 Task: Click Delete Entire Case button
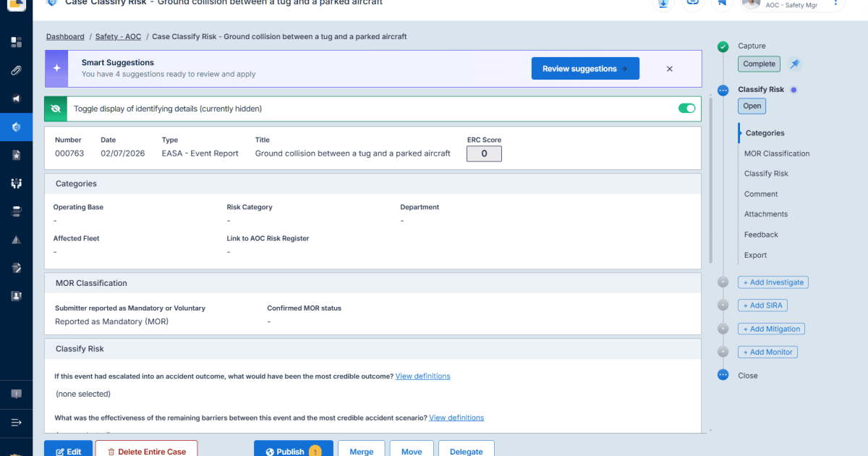[x=146, y=449]
